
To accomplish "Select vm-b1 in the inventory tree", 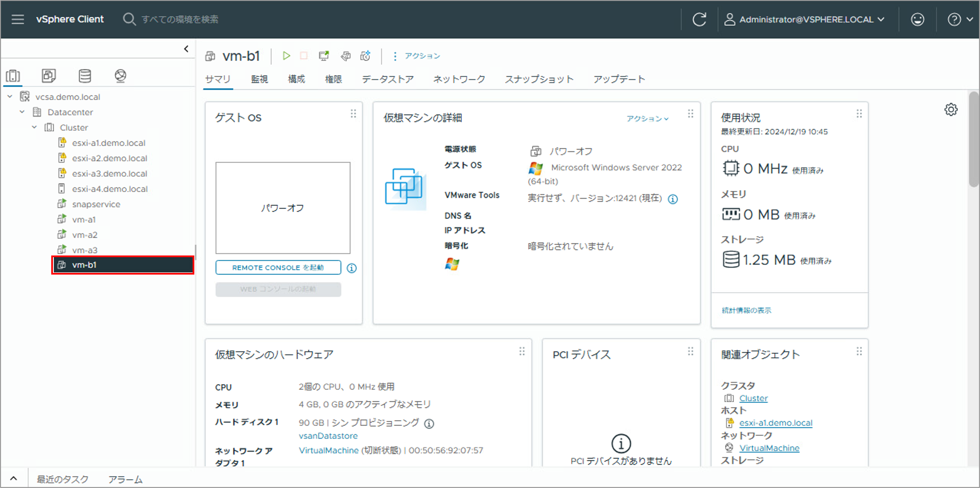I will click(x=123, y=265).
